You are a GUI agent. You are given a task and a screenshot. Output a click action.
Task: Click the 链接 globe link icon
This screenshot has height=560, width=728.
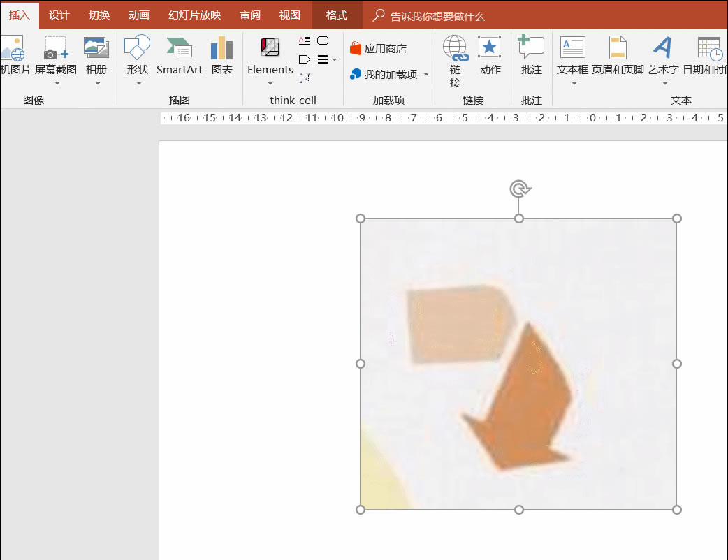point(455,48)
